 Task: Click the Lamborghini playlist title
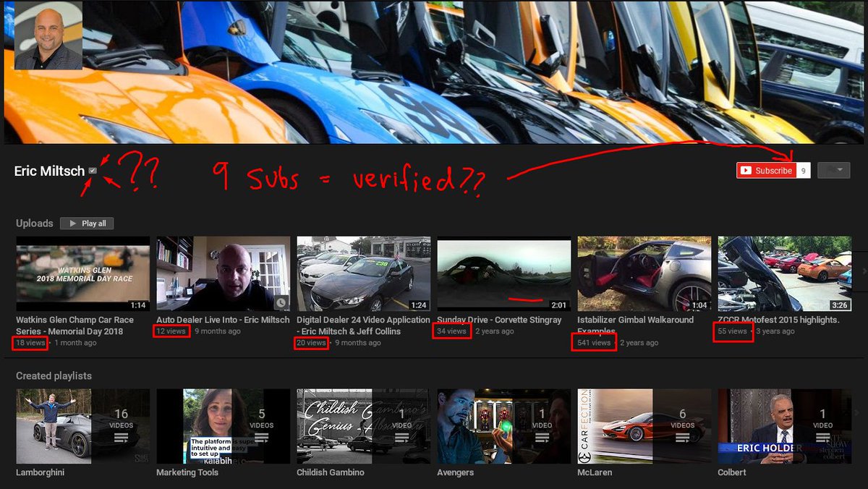41,472
